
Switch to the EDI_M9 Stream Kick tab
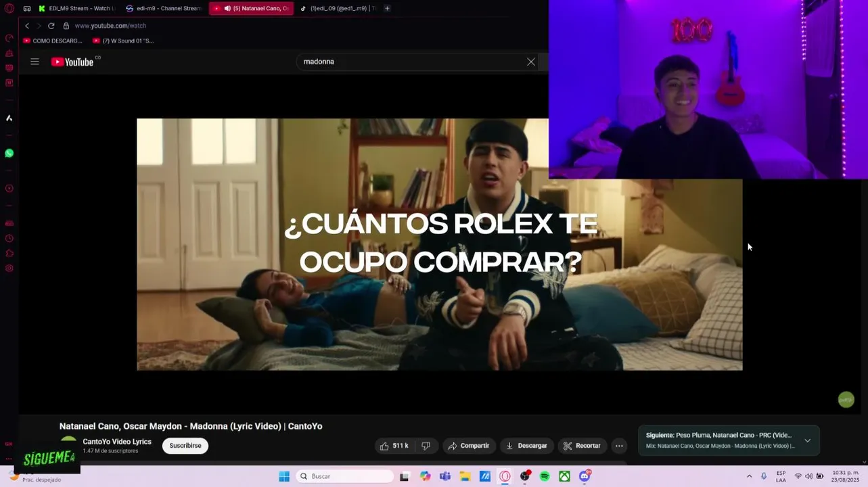(76, 8)
